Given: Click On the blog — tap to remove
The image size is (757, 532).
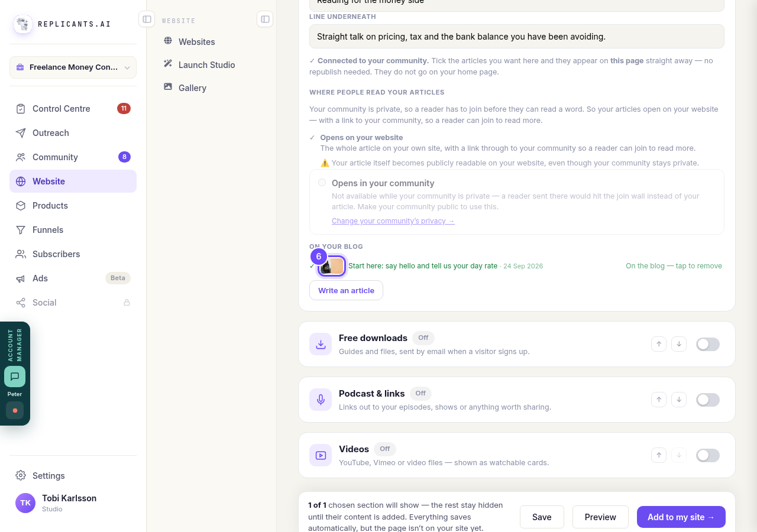Looking at the screenshot, I should point(674,266).
